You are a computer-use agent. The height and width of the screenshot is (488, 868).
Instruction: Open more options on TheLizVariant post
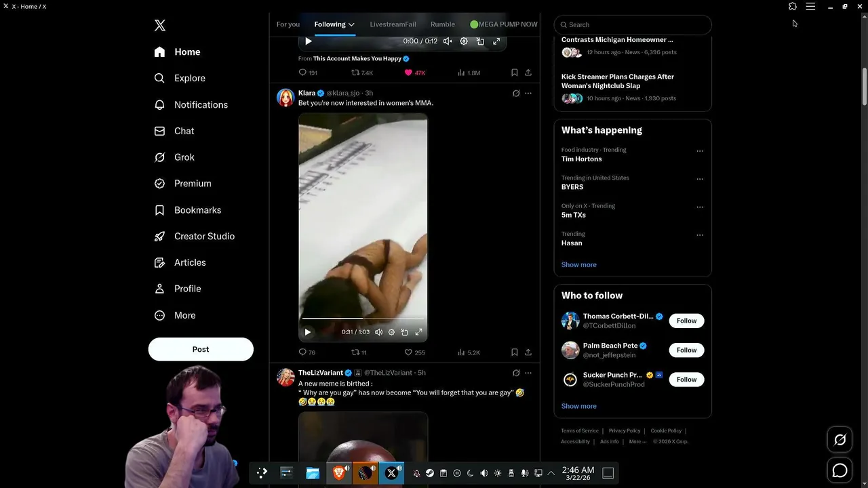point(528,373)
